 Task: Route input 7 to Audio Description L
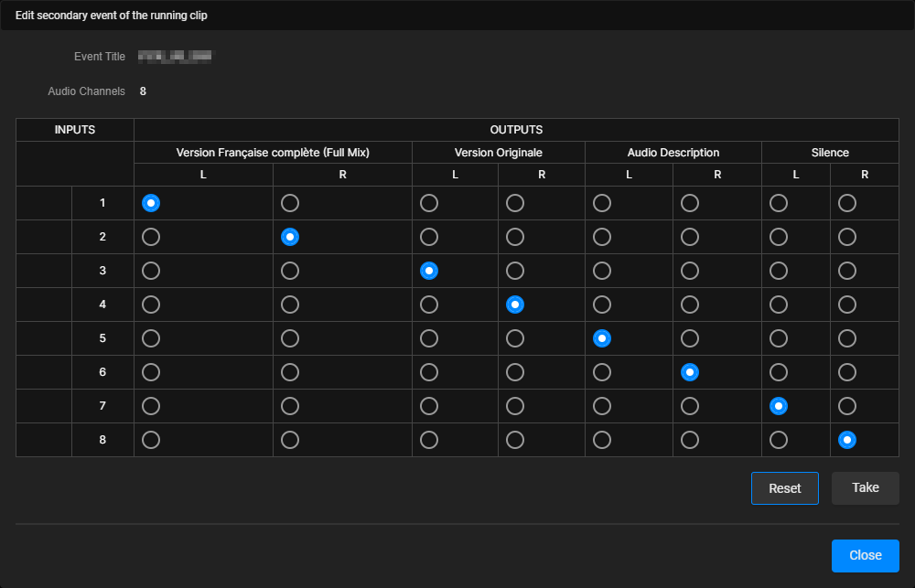[602, 406]
